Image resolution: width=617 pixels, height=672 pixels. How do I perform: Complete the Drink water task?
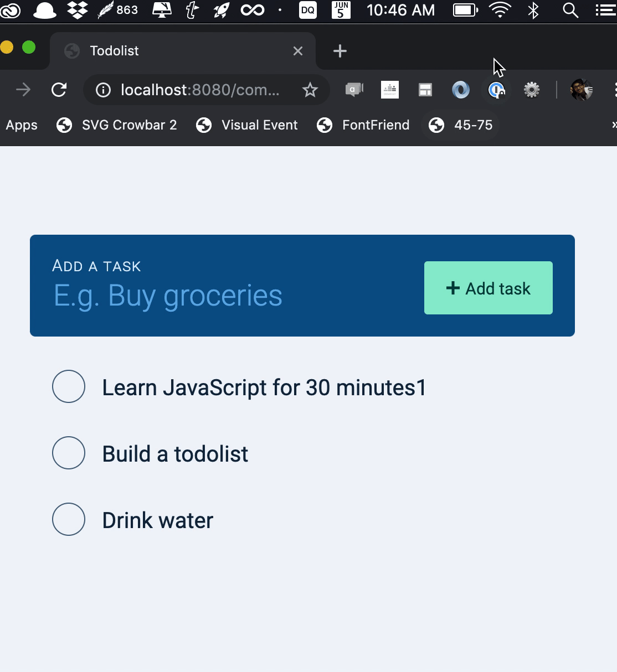(x=69, y=519)
